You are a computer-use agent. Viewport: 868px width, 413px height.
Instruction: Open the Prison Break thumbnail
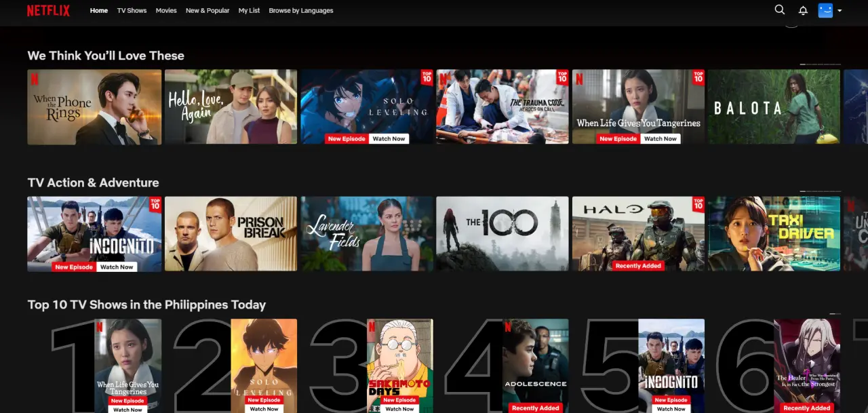231,234
